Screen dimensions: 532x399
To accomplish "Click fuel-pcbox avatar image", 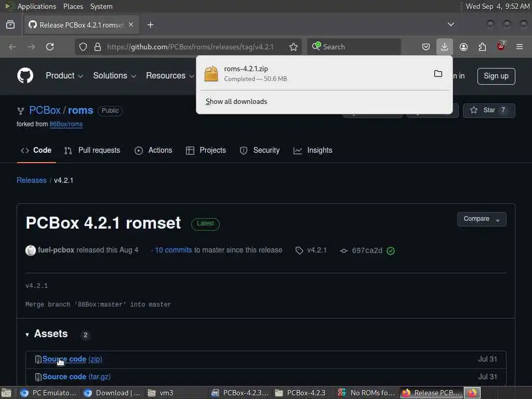I will click(31, 250).
